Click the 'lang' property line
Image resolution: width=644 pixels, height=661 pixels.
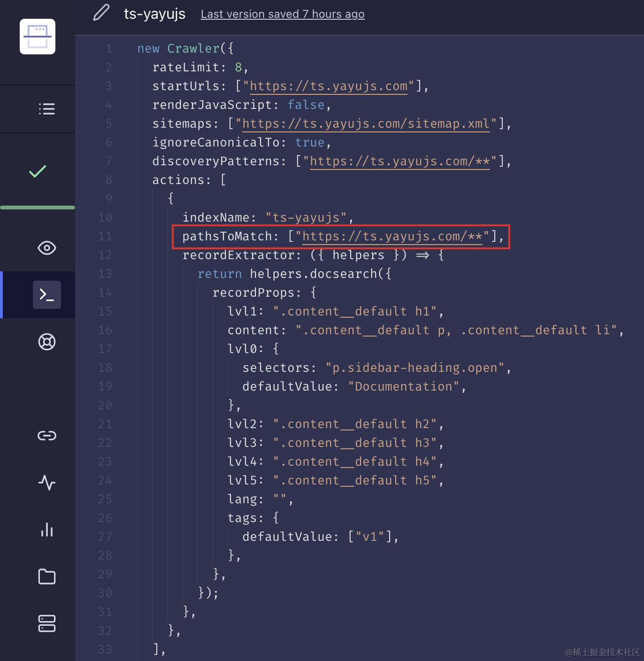[x=261, y=499]
